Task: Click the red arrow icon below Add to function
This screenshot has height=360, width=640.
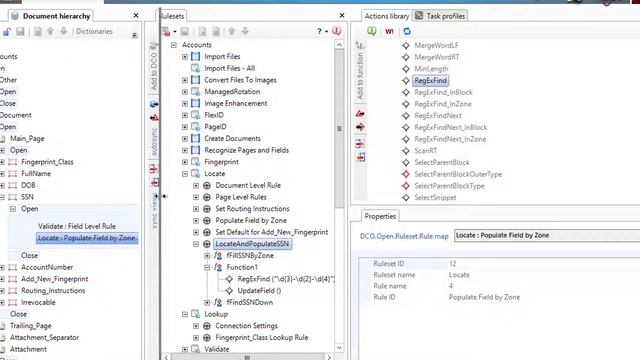Action: coord(360,114)
